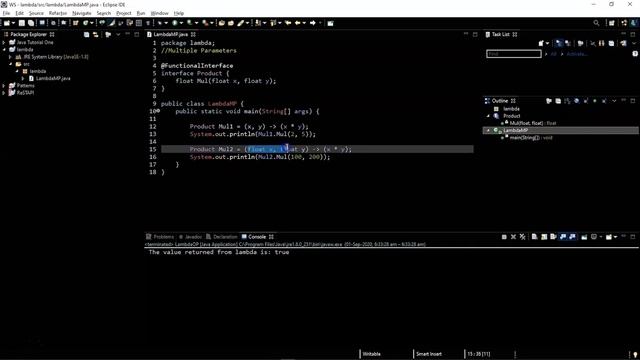Switch to the Problems tab
This screenshot has width=640, height=360.
(x=160, y=237)
